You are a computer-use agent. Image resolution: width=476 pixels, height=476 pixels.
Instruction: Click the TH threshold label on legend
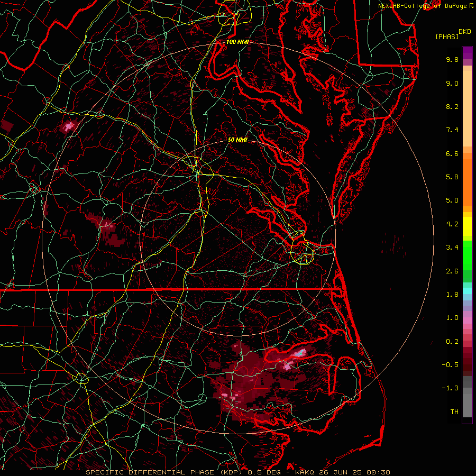click(454, 412)
